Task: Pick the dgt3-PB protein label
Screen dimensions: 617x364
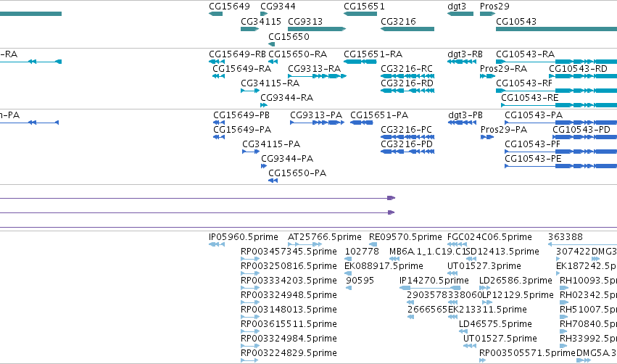Action: click(x=465, y=115)
